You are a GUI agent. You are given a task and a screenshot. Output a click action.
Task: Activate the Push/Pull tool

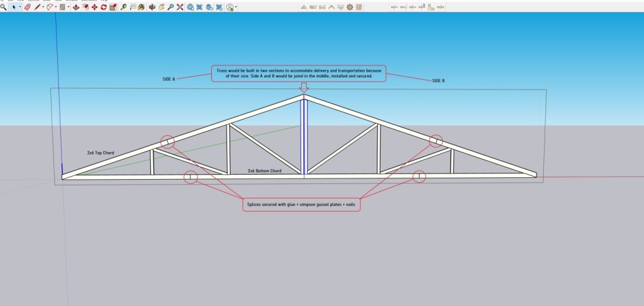tap(76, 7)
